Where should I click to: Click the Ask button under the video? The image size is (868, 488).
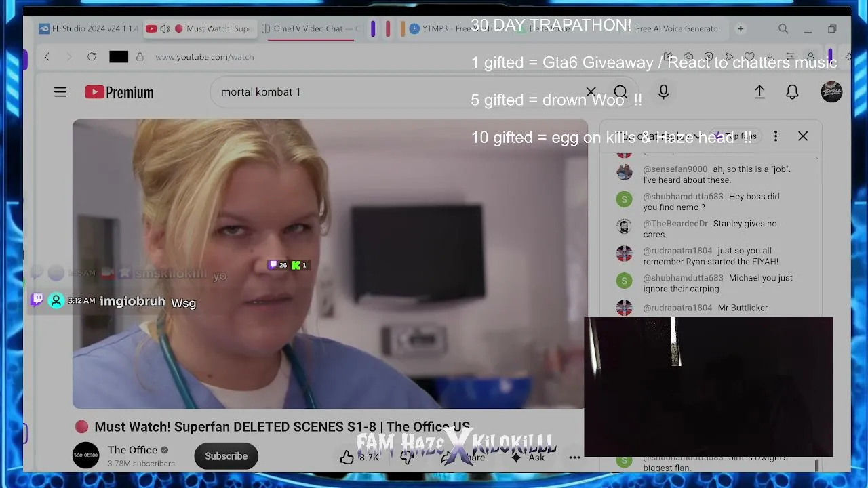coord(528,457)
